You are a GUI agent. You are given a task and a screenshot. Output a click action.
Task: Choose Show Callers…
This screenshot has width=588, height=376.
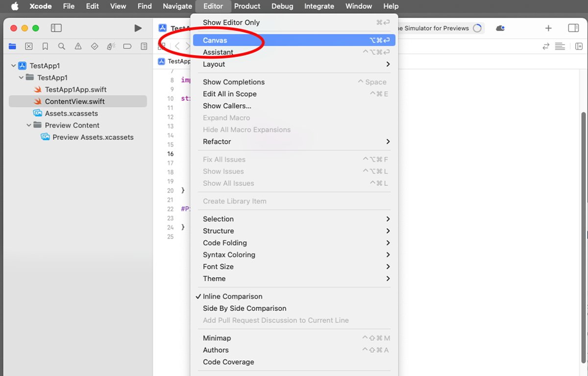click(x=294, y=106)
